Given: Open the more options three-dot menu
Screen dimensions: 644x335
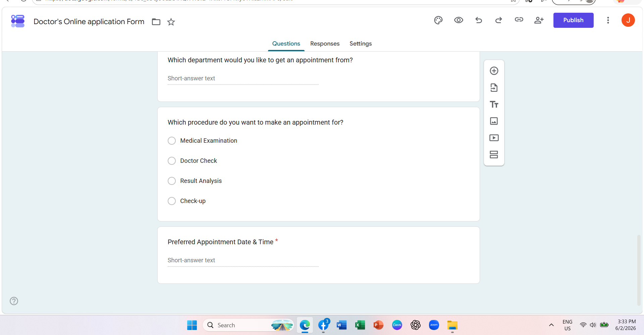Looking at the screenshot, I should tap(608, 20).
